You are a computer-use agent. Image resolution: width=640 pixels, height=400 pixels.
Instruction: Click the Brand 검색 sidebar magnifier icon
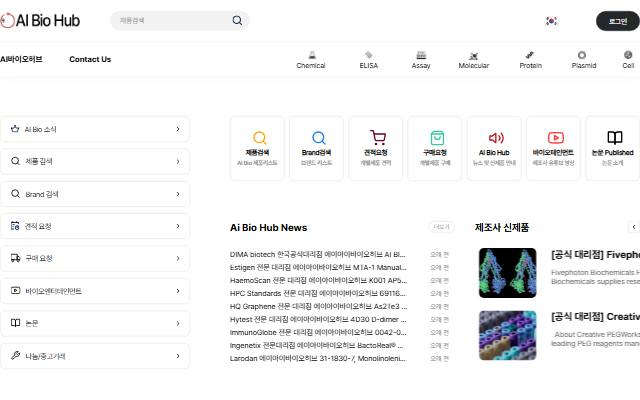click(x=16, y=194)
